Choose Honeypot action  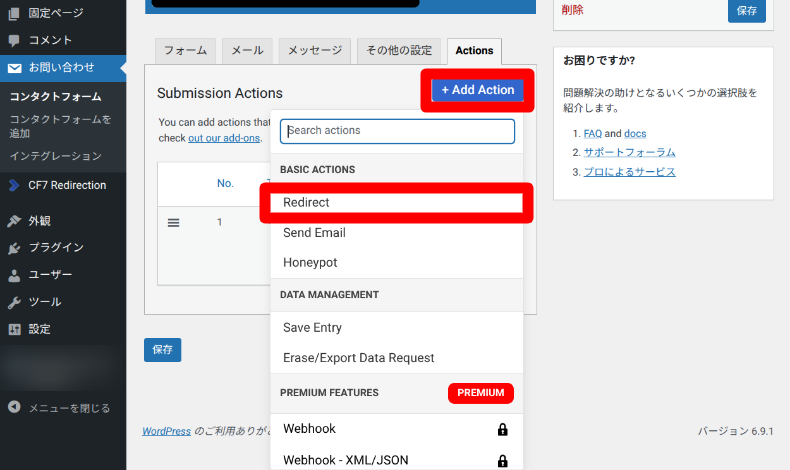click(x=397, y=263)
